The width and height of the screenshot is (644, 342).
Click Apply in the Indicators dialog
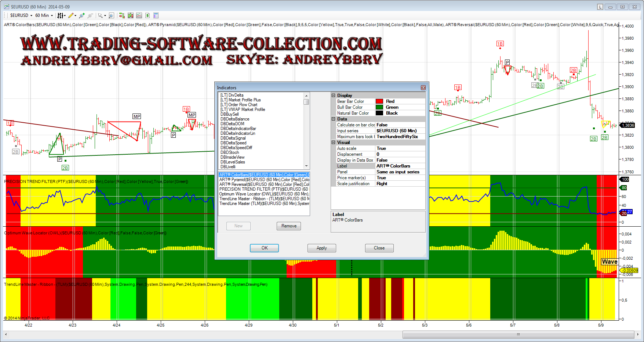pos(321,248)
